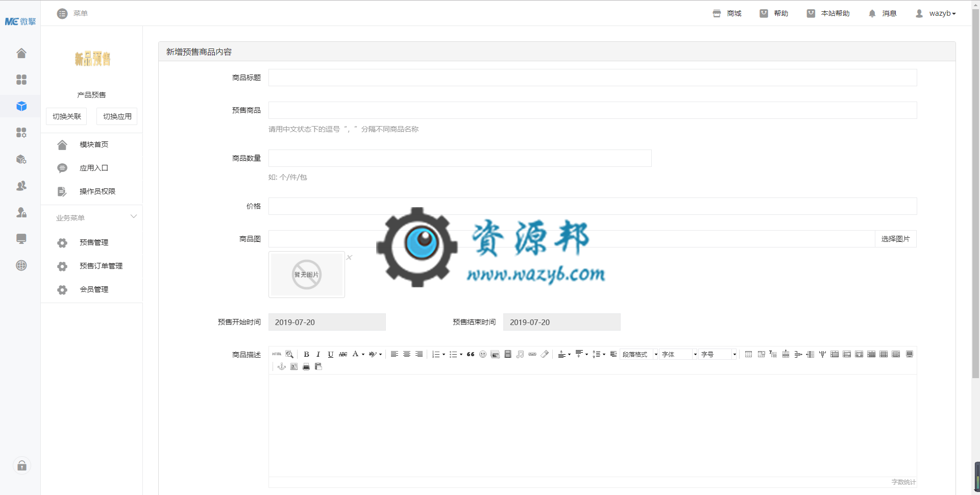The width and height of the screenshot is (980, 495).
Task: Open 预售管理 menu item
Action: pyautogui.click(x=94, y=242)
